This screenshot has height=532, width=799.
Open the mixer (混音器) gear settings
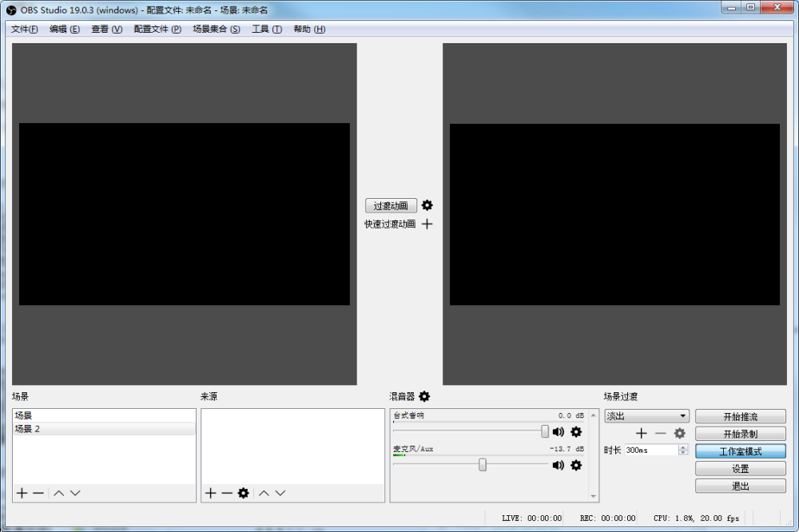tap(424, 396)
